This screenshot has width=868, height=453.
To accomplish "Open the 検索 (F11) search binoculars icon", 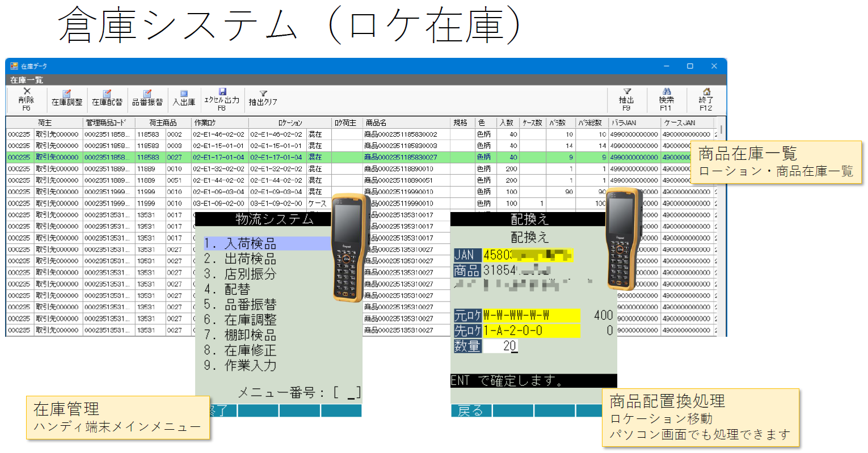I will coord(666,92).
